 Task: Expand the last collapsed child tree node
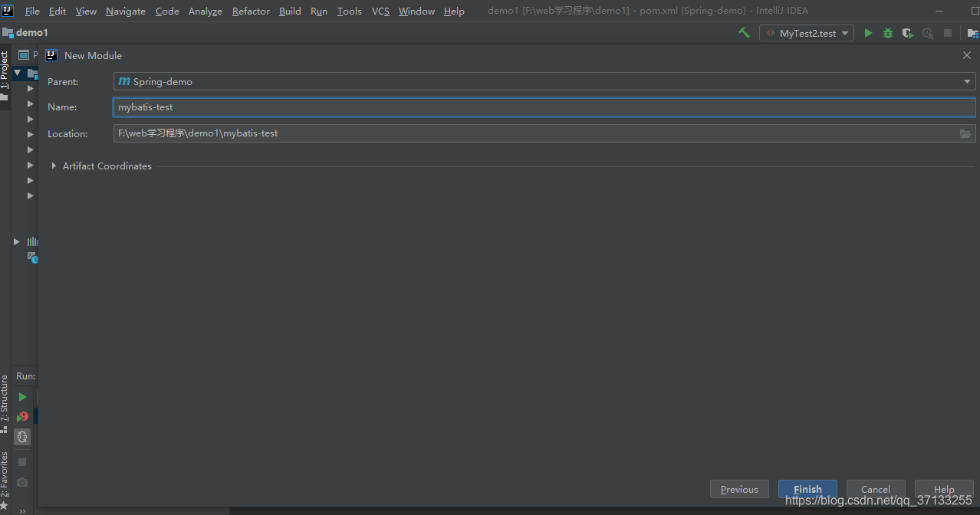click(31, 195)
